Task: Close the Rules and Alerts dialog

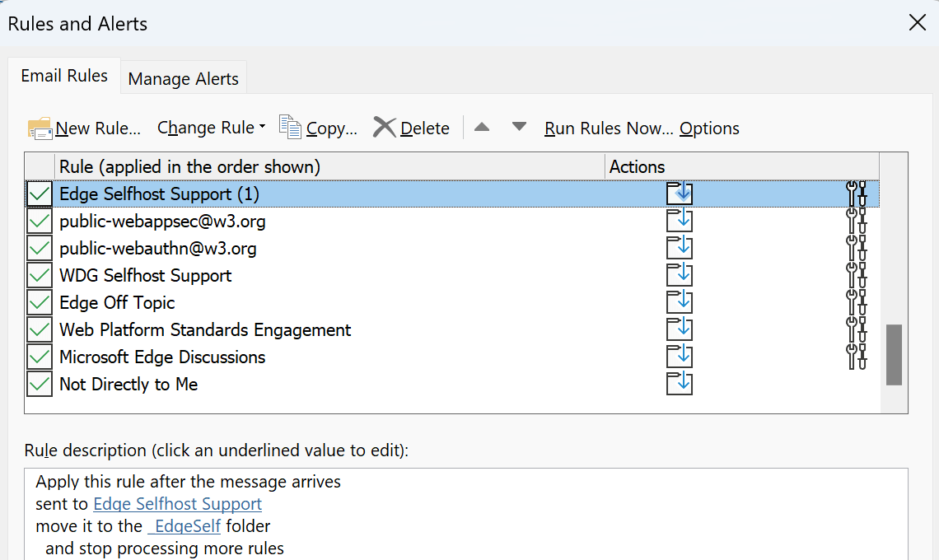Action: [x=917, y=23]
